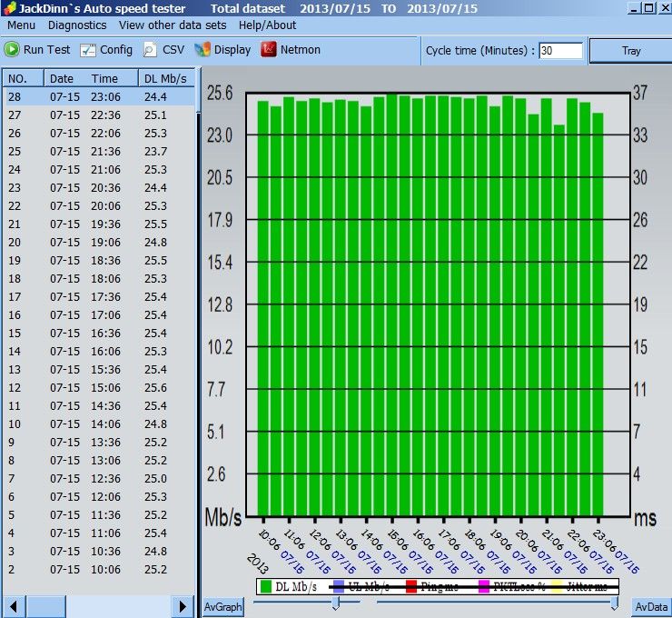Click the Display toolbar label
The image size is (672, 618).
pyautogui.click(x=232, y=50)
